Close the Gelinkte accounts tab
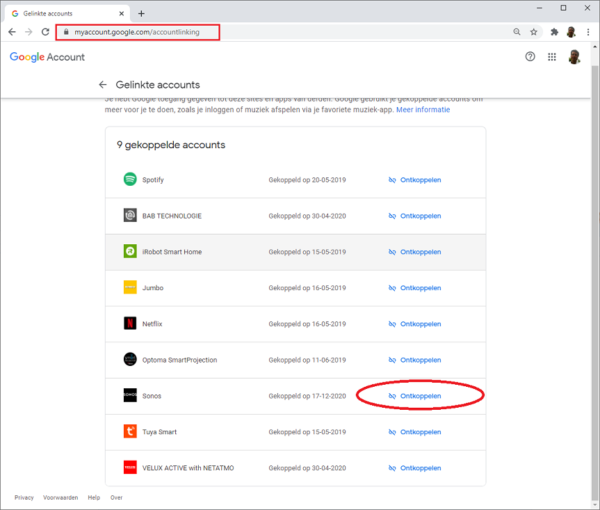 pos(121,13)
